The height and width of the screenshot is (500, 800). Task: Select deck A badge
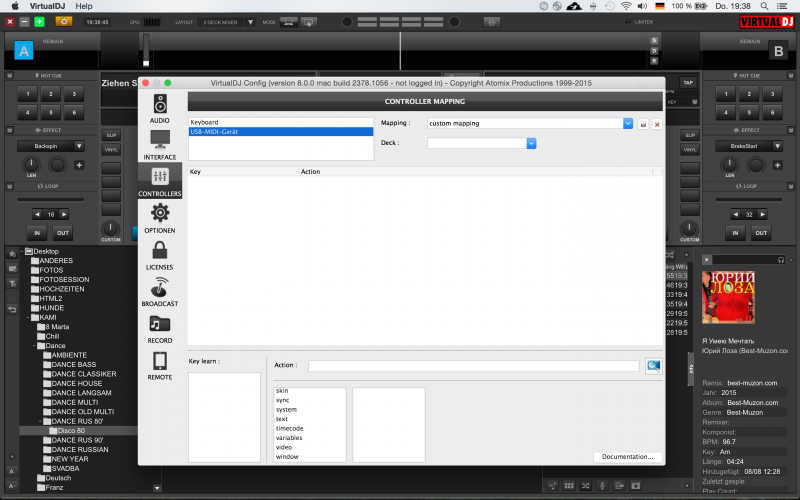(x=23, y=51)
